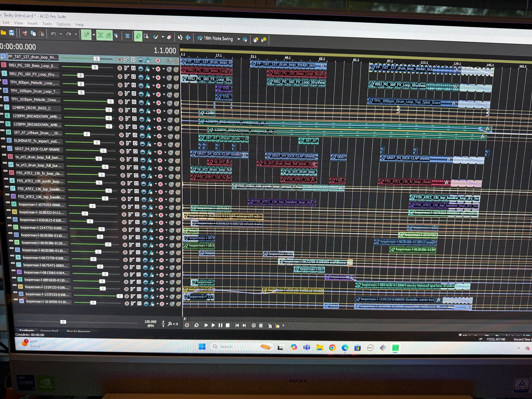The height and width of the screenshot is (399, 532).
Task: Open the dropdown arrow next to the Redo button
Action: tap(76, 34)
